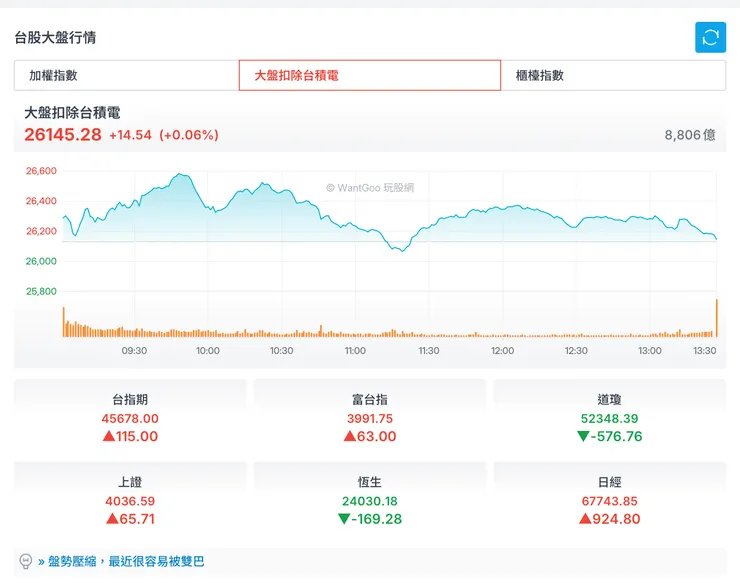This screenshot has height=583, width=740.
Task: Select the 大盤扣除台積電 tab
Action: pyautogui.click(x=370, y=75)
